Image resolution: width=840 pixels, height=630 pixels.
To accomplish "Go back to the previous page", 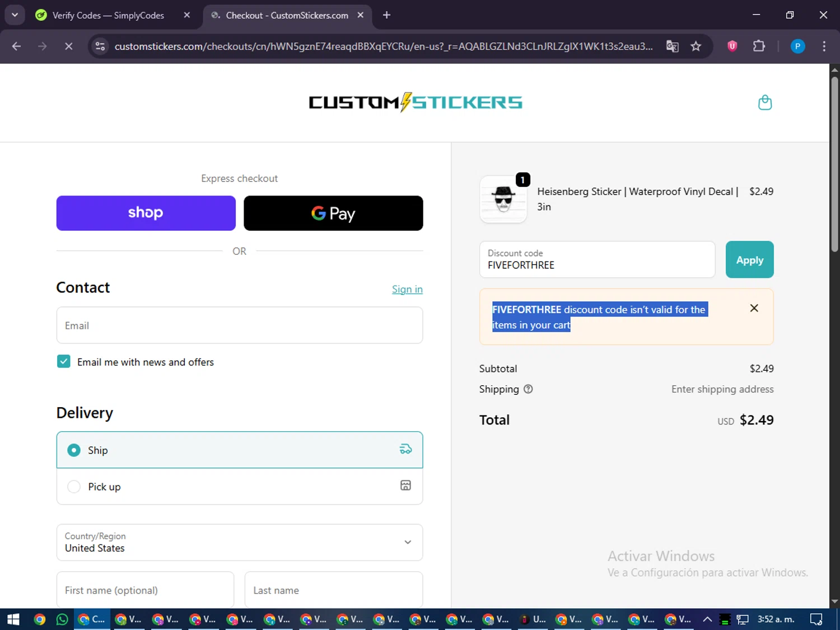I will [16, 46].
